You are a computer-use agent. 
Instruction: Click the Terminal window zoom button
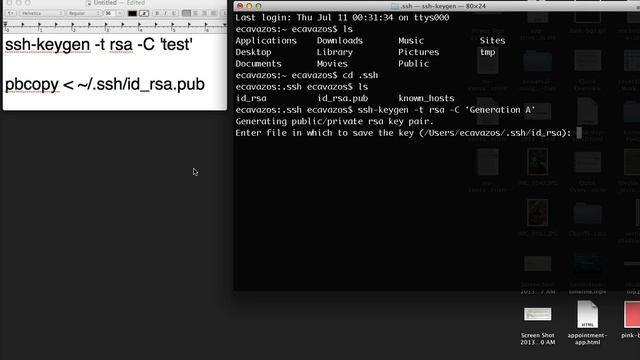[258, 6]
